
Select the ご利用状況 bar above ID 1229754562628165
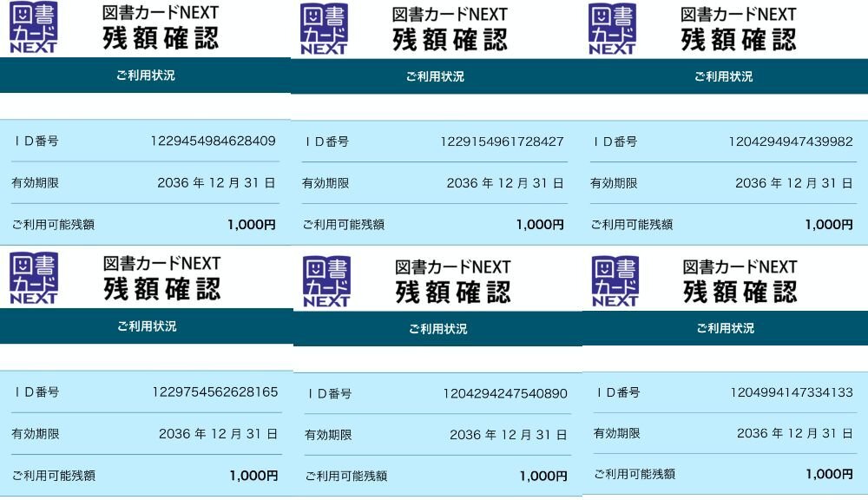(x=146, y=326)
